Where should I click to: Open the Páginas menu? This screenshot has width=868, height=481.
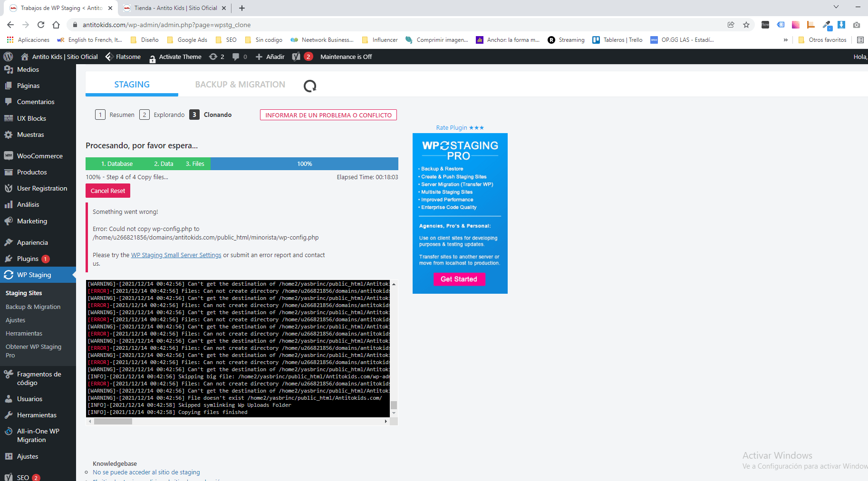[28, 86]
